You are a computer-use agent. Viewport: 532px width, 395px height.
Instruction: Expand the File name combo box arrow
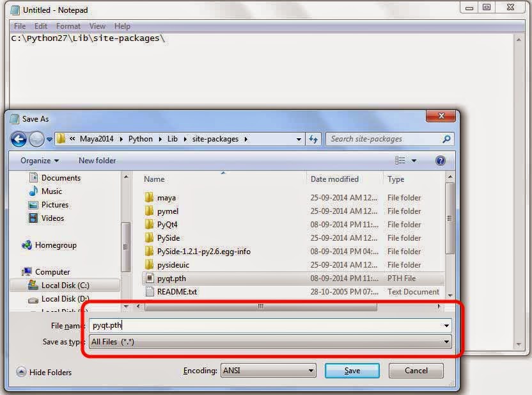[446, 326]
